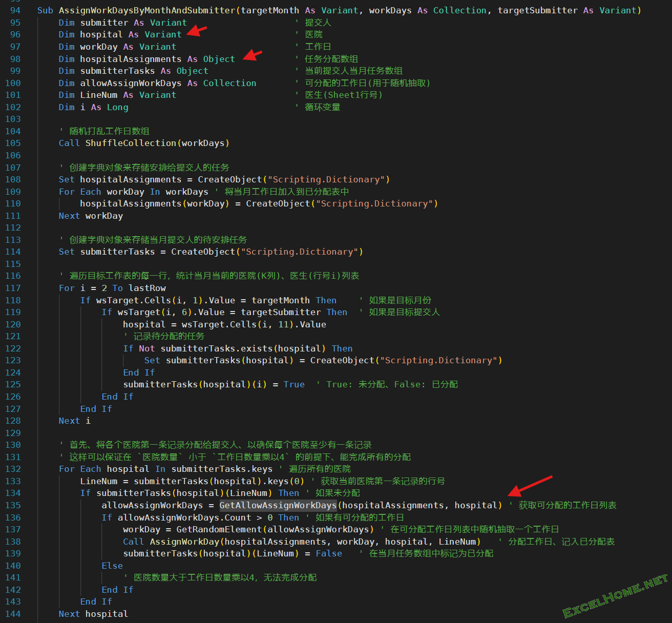The height and width of the screenshot is (623, 672).
Task: Click Collection type on line 100
Action: [x=229, y=83]
